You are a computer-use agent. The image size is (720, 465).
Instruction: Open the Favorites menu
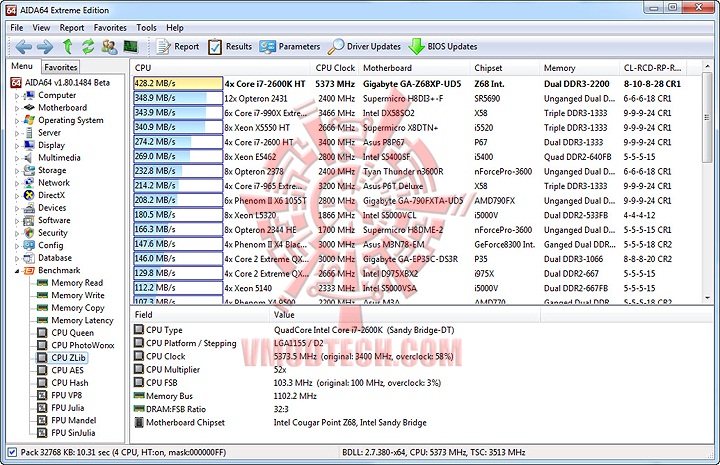click(x=110, y=28)
